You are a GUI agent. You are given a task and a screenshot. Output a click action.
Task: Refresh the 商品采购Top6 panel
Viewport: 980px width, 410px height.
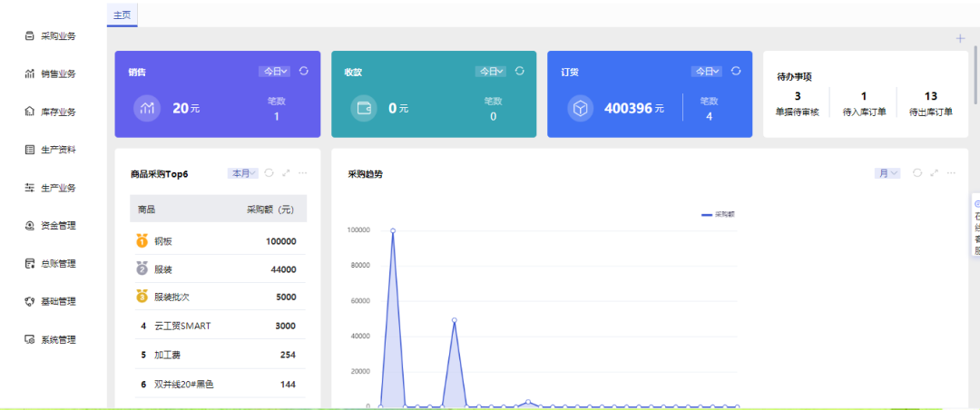coord(269,172)
